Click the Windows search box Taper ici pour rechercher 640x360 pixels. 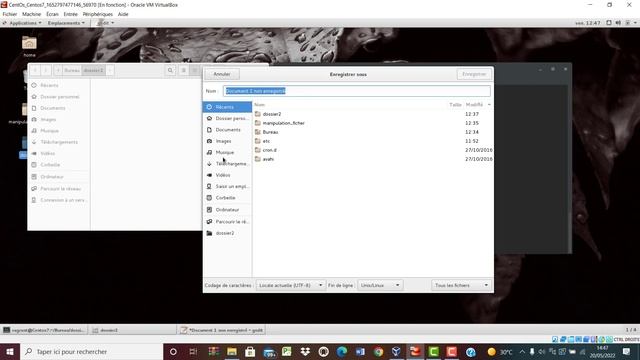pyautogui.click(x=91, y=351)
